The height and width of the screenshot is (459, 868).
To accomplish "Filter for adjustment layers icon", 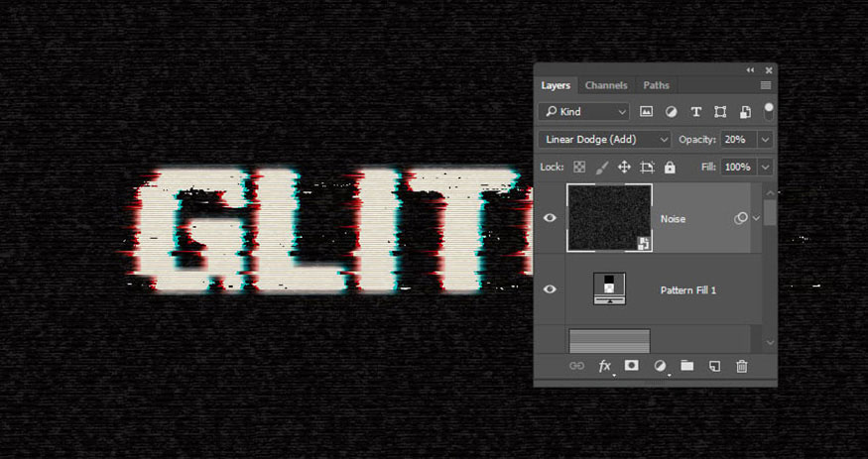I will click(671, 112).
